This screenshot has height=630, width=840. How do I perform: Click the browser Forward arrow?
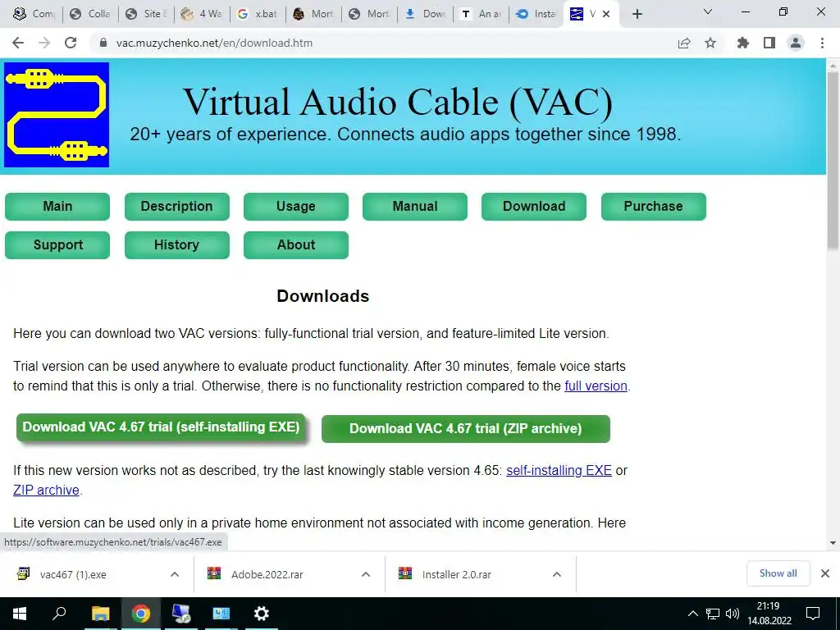(44, 43)
